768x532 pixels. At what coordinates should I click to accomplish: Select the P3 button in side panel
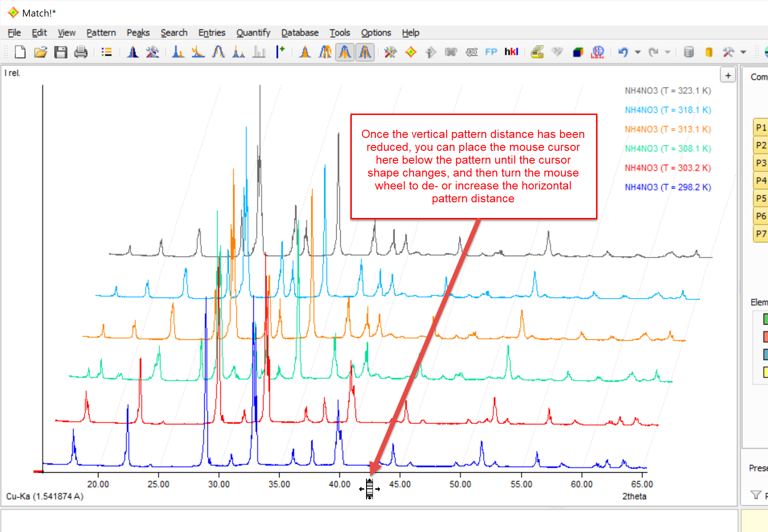coord(761,163)
